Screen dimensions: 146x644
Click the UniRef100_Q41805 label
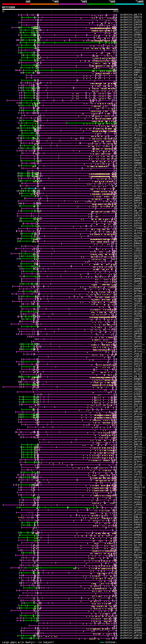coord(131,27)
